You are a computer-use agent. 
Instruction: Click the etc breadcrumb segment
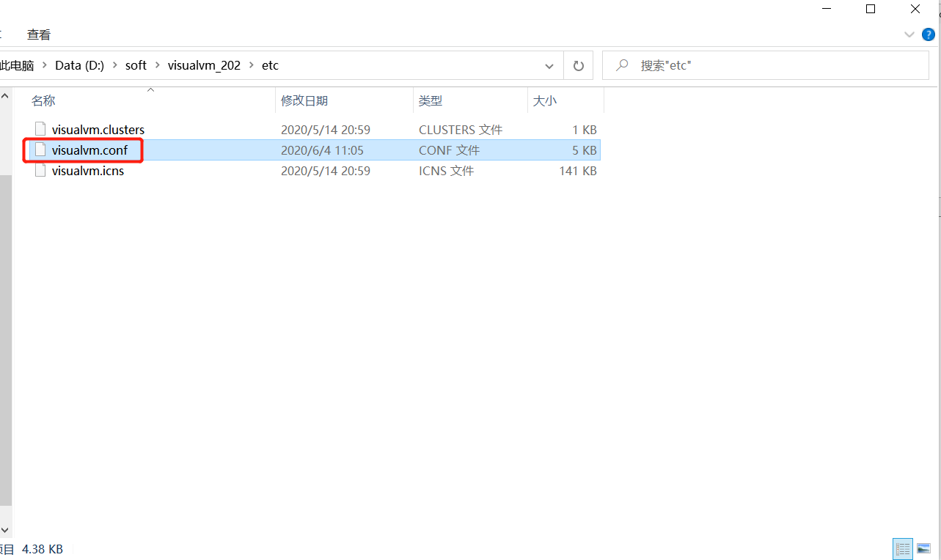[270, 65]
